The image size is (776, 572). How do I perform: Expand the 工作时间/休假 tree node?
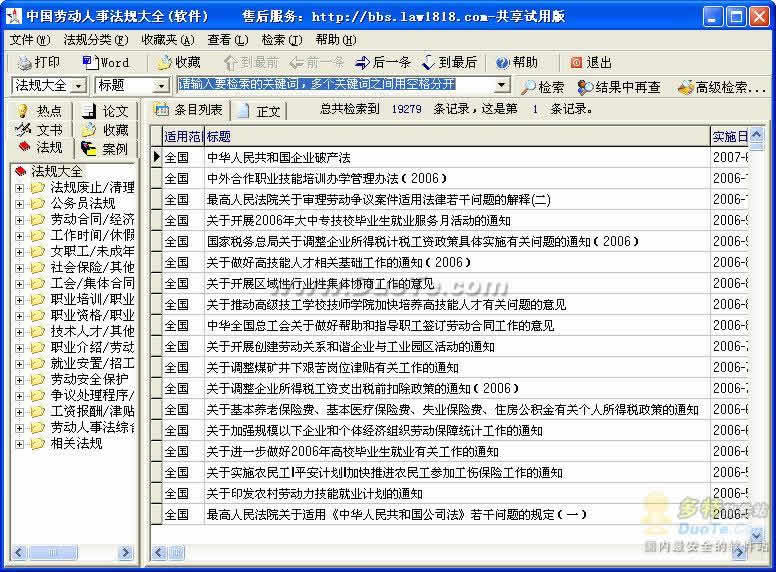[x=19, y=236]
